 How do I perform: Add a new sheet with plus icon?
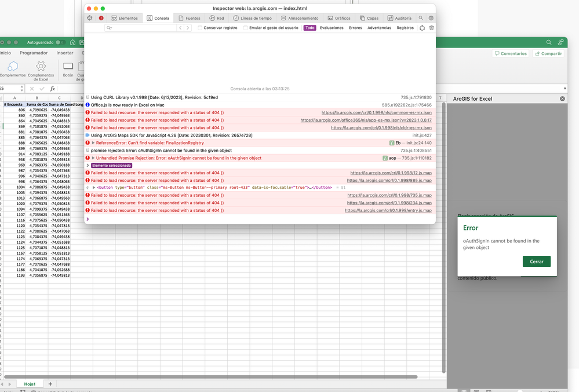point(50,384)
